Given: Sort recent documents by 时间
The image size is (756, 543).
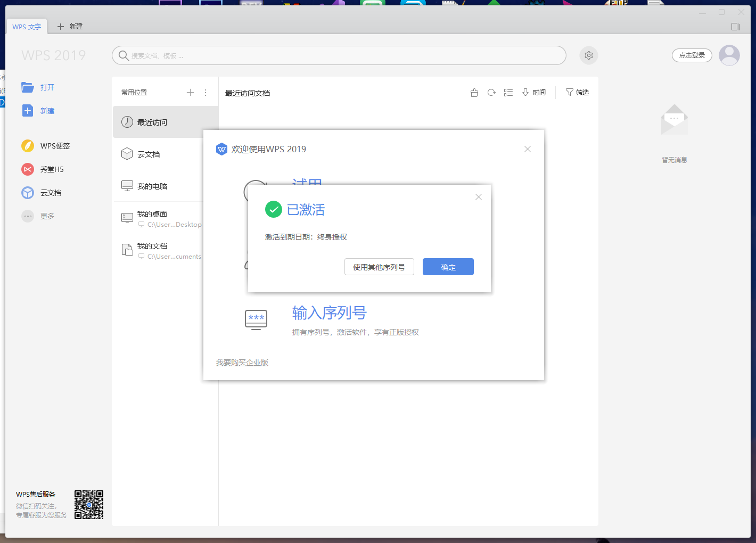Looking at the screenshot, I should point(534,93).
